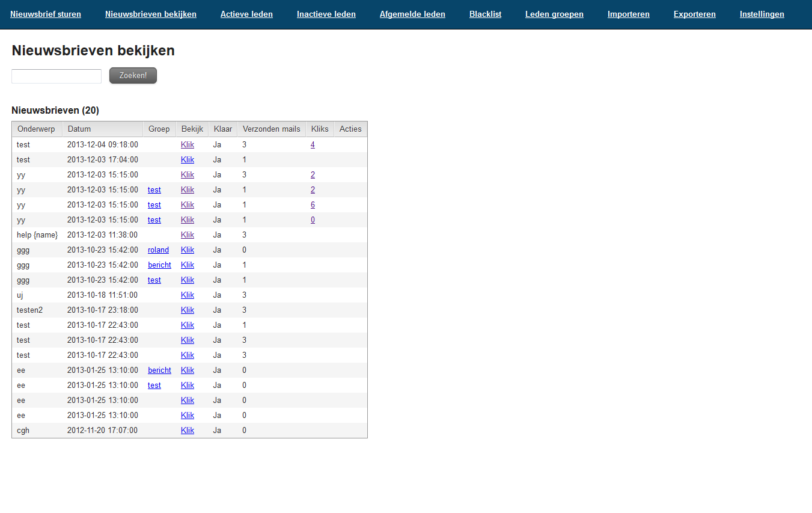Open the Exporteren page
This screenshot has width=812, height=513.
coord(694,14)
